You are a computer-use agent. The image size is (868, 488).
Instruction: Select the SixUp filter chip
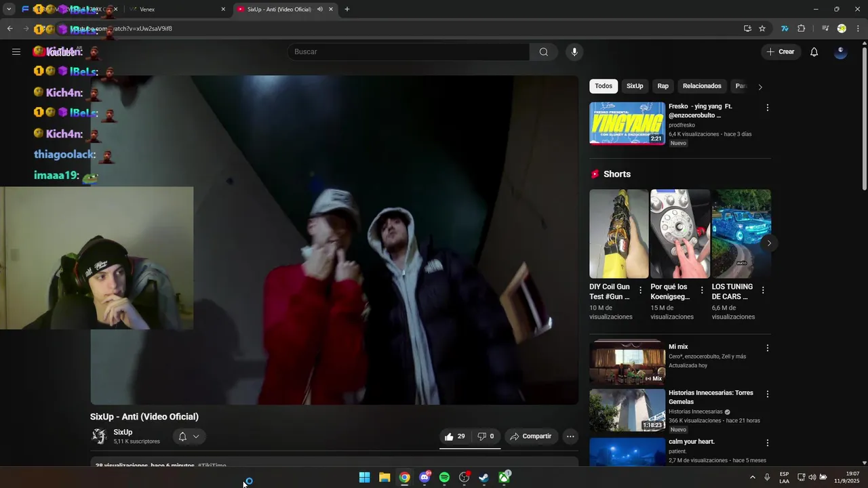click(635, 86)
